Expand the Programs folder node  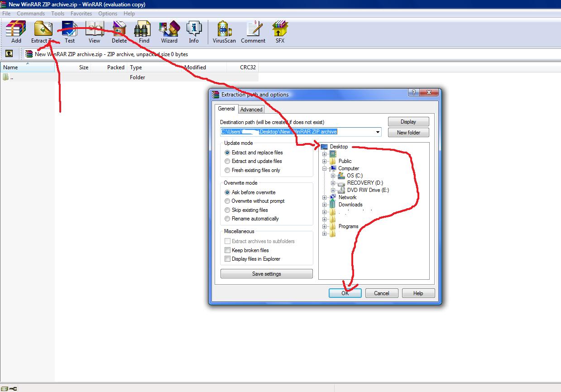tap(324, 226)
